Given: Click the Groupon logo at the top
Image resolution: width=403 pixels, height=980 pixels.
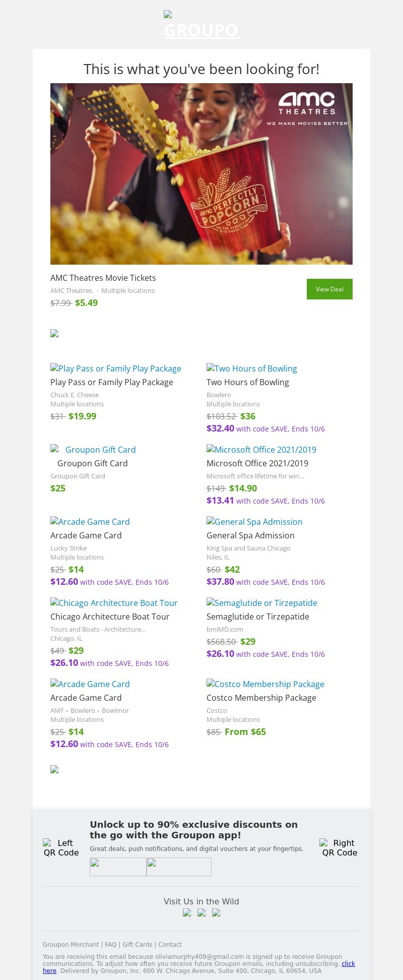Looking at the screenshot, I should click(201, 25).
